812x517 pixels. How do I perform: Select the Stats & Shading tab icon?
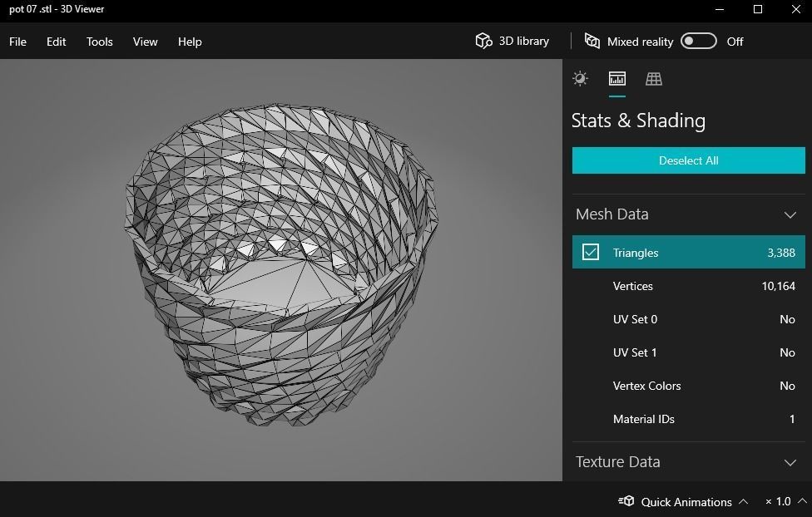click(616, 79)
